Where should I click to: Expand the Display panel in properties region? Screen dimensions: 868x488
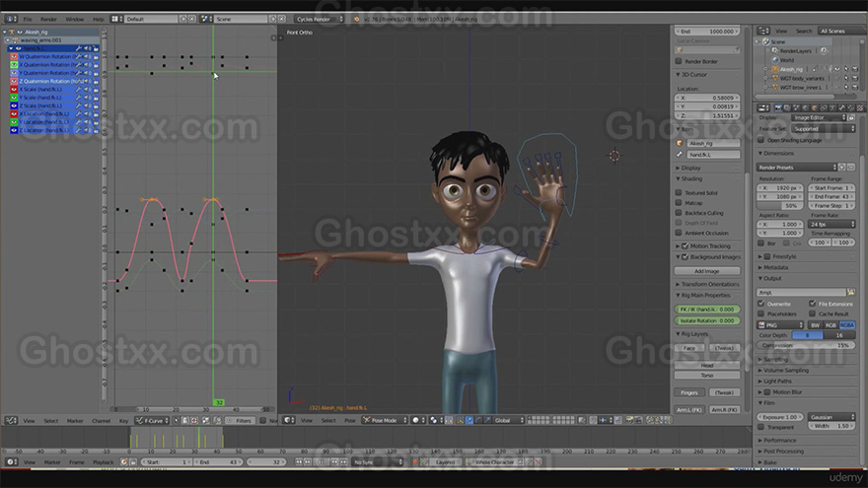689,168
